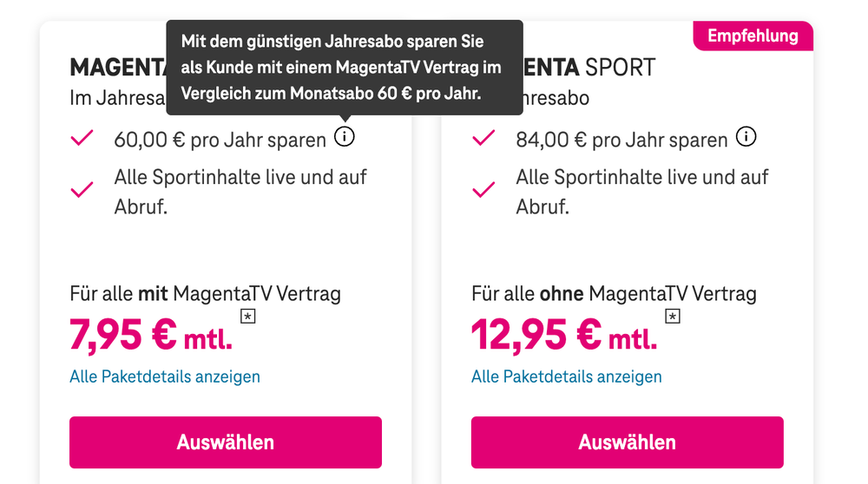
Task: Open footnote asterisk next to 7,95 € price
Action: click(x=248, y=317)
